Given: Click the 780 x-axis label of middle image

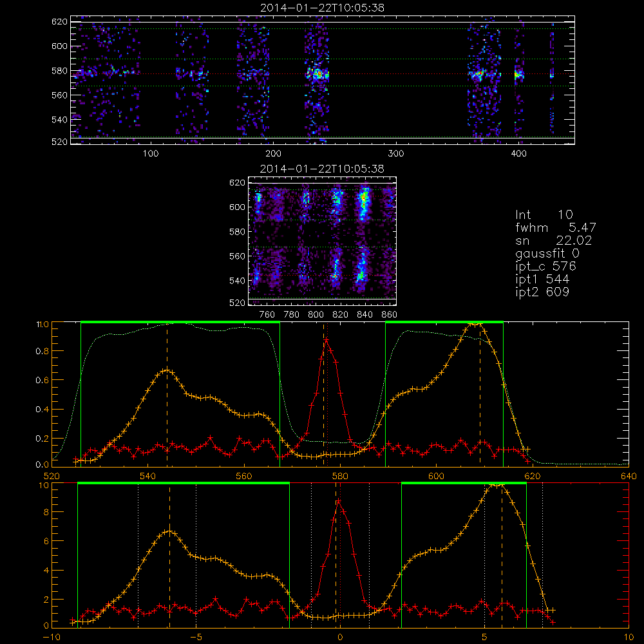Looking at the screenshot, I should 292,315.
